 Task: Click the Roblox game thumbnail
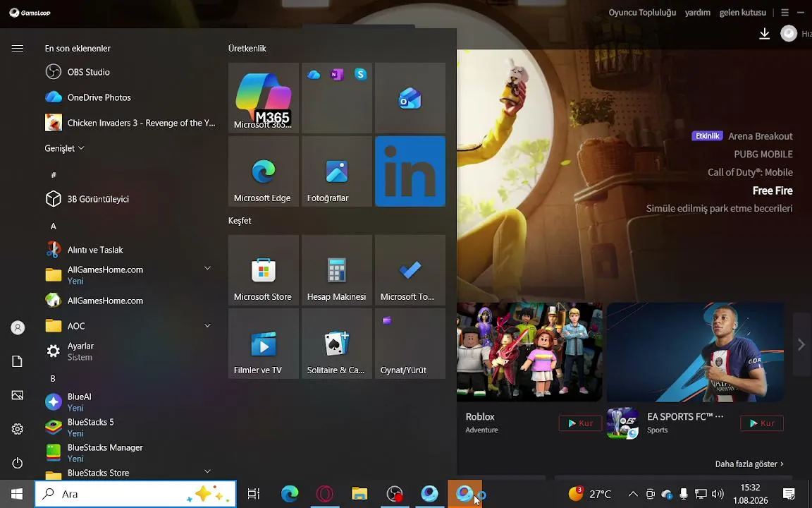pos(529,352)
